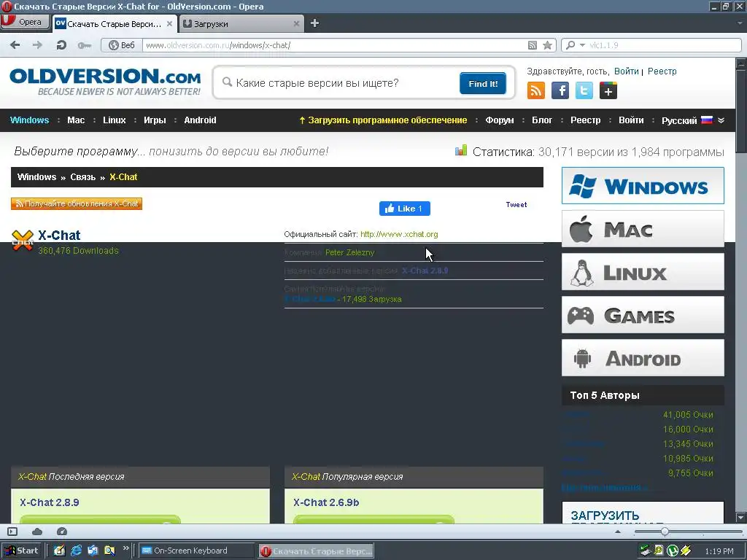Click the uTorrent tray icon

(672, 551)
